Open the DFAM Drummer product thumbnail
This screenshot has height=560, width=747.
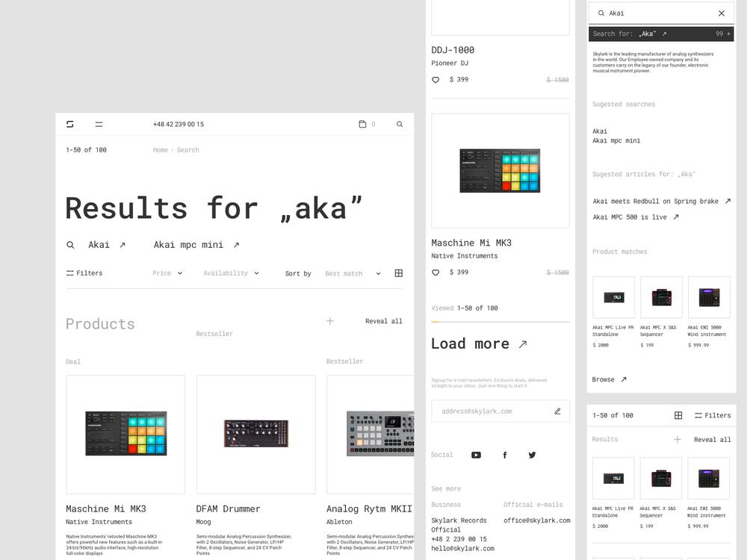255,434
